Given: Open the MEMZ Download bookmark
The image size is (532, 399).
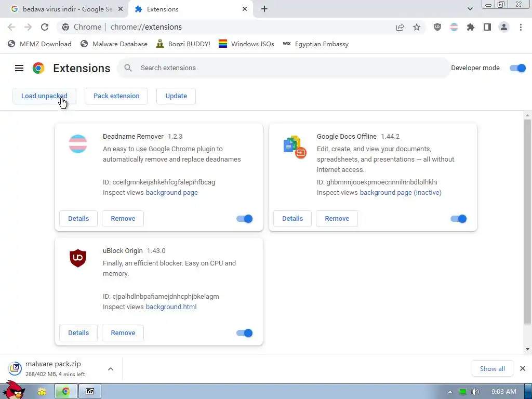Looking at the screenshot, I should coord(39,44).
